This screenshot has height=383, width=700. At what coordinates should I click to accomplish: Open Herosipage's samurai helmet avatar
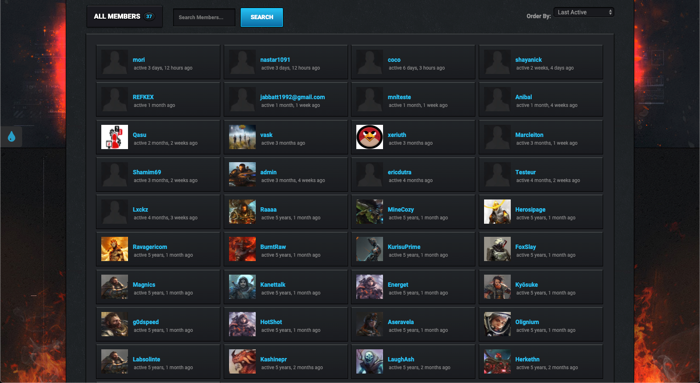coord(497,212)
